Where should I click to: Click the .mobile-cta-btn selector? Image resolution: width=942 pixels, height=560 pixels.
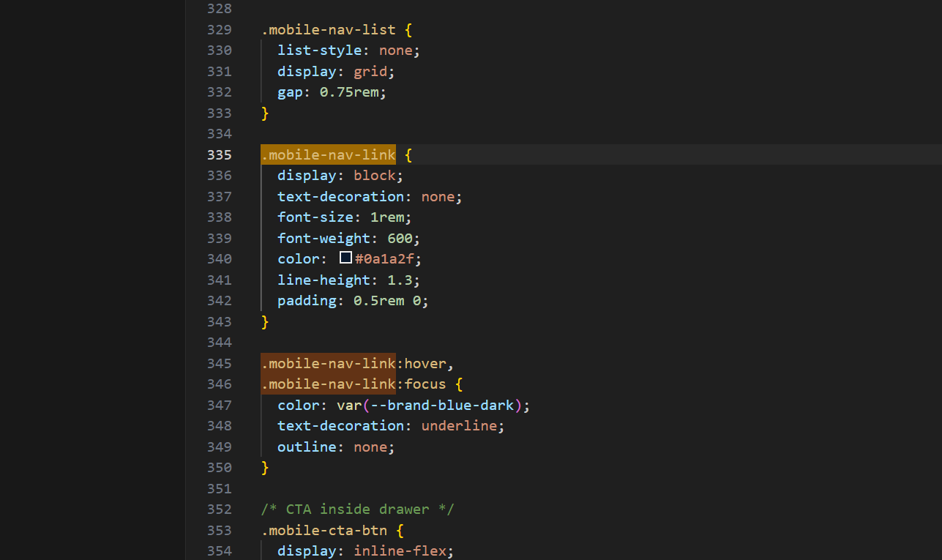coord(328,530)
